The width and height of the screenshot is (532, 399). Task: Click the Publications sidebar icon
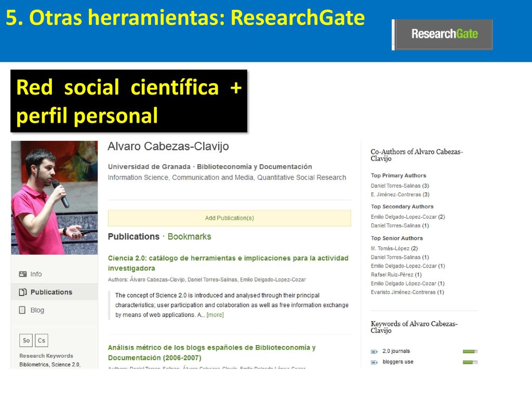(x=23, y=292)
